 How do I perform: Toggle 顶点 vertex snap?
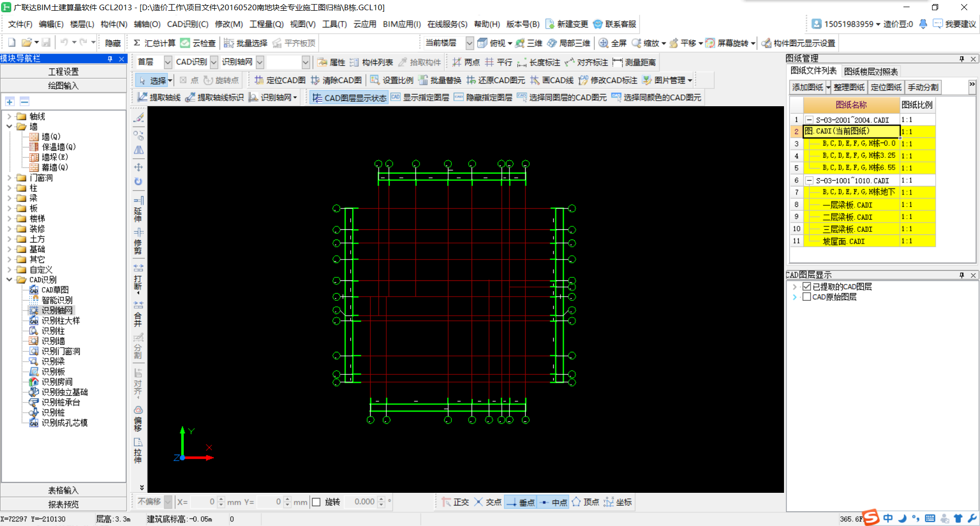585,502
